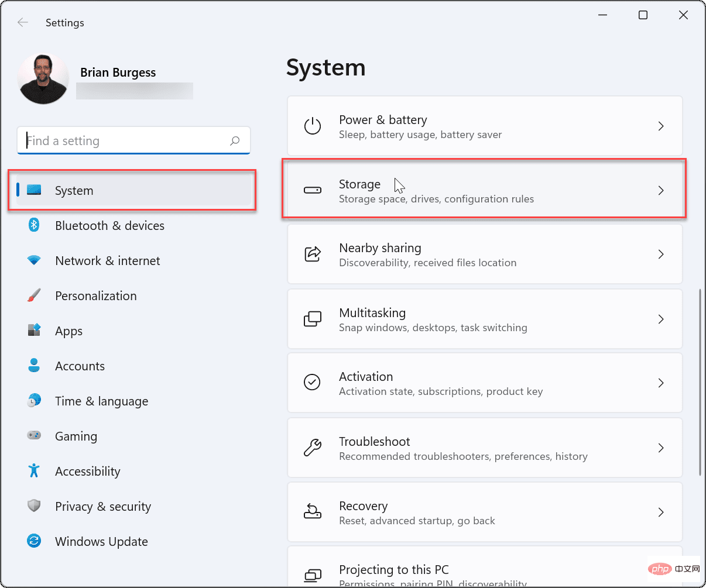Click the Time & language globe icon
Screen dimensions: 706x588
coord(34,401)
